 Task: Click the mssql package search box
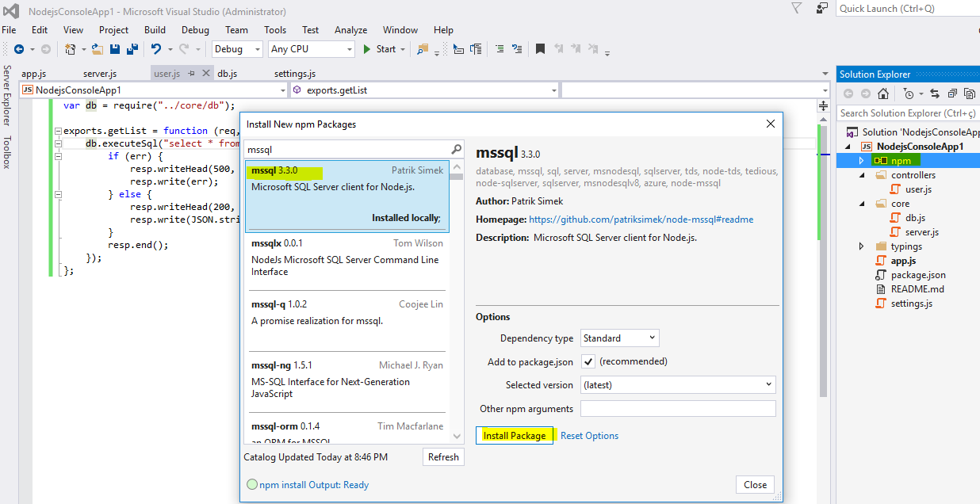tap(347, 149)
